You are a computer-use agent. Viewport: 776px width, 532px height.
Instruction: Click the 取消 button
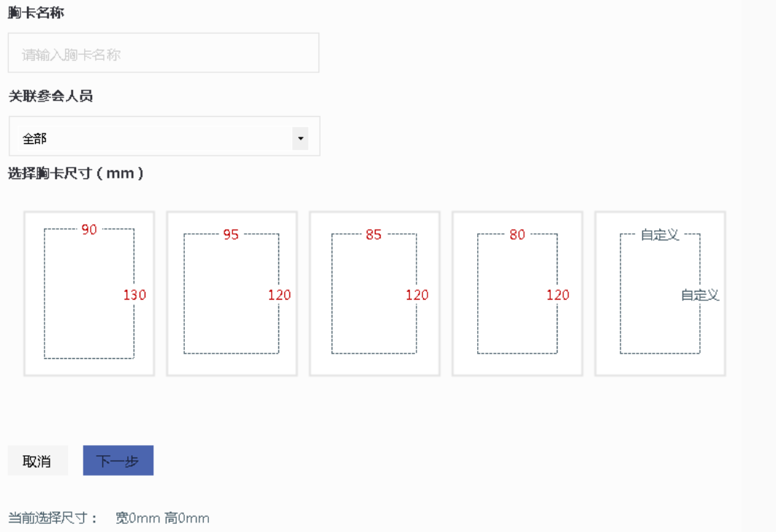pos(37,461)
